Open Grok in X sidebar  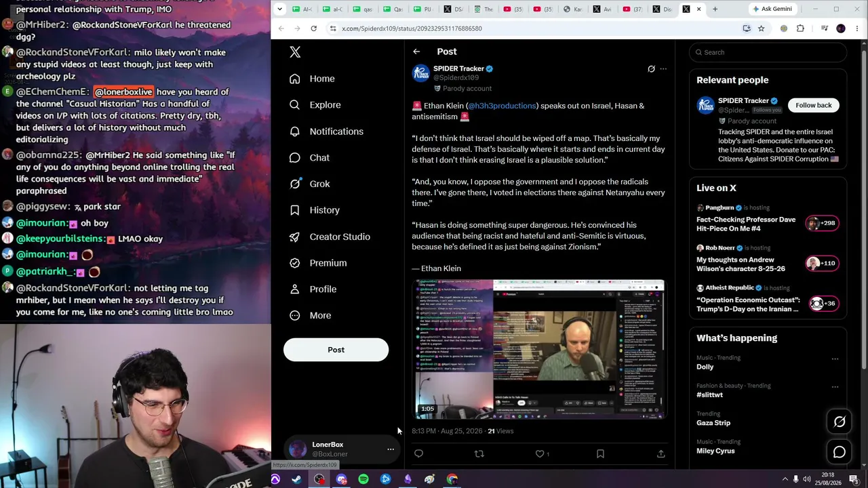click(x=309, y=184)
